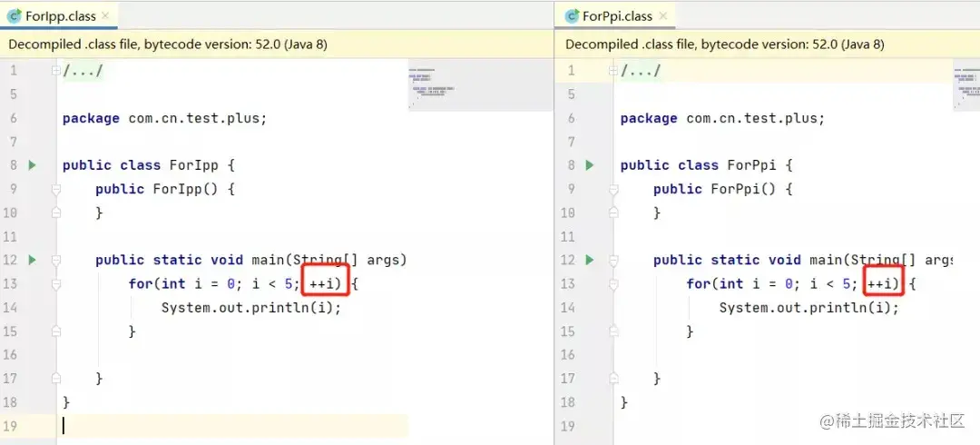Close the ForIpp.class tab

[x=104, y=15]
